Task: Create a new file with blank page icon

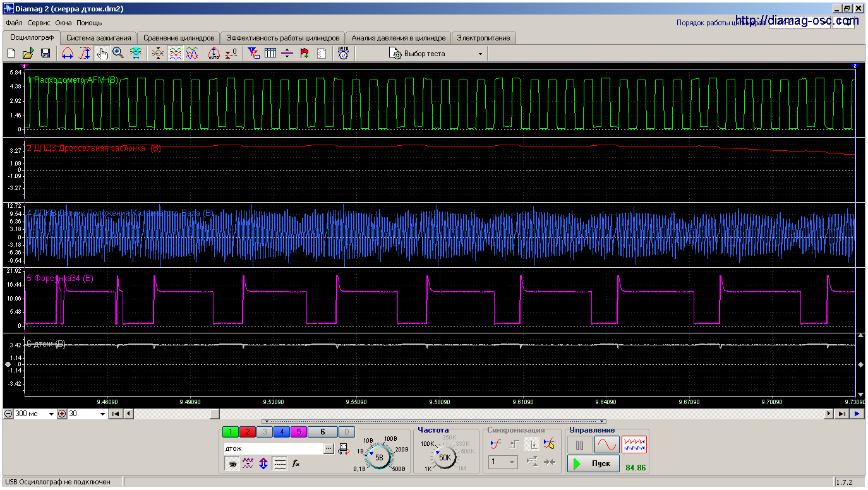Action: pos(11,54)
